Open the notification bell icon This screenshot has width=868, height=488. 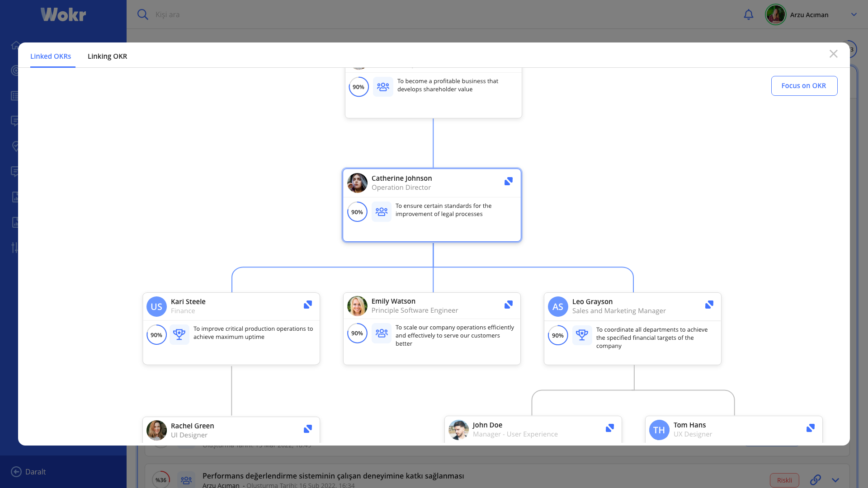coord(749,14)
